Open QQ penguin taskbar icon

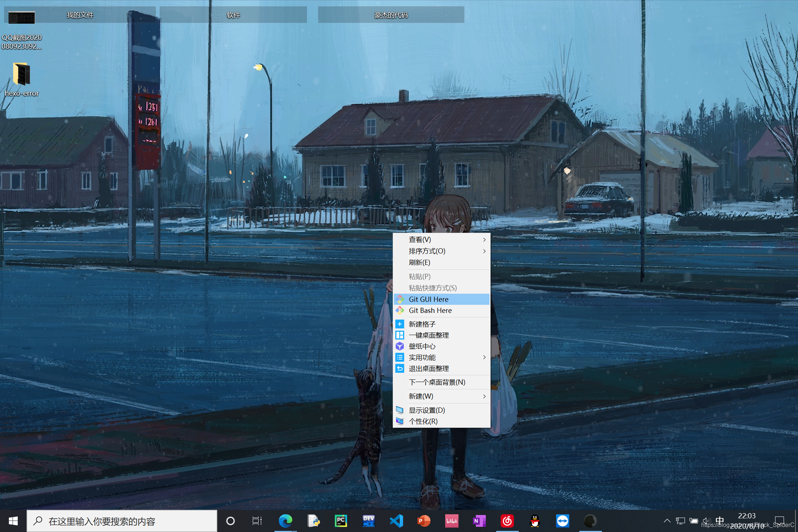pyautogui.click(x=535, y=521)
